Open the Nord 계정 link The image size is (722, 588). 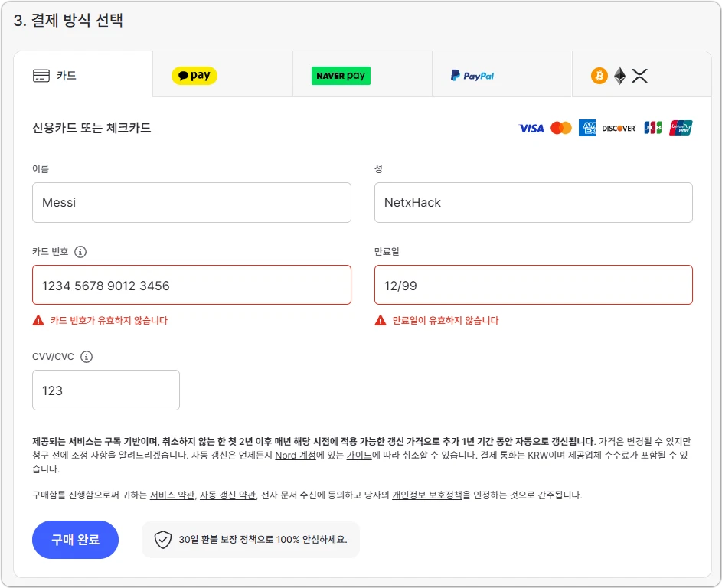click(x=295, y=456)
